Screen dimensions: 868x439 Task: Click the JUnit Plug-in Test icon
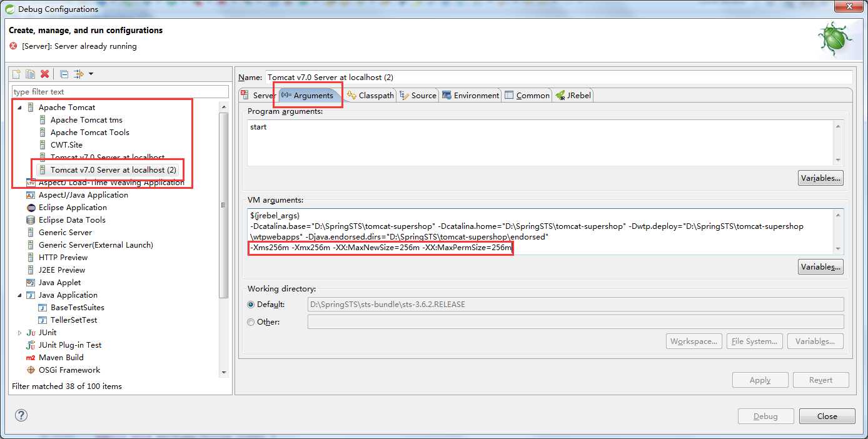[31, 345]
